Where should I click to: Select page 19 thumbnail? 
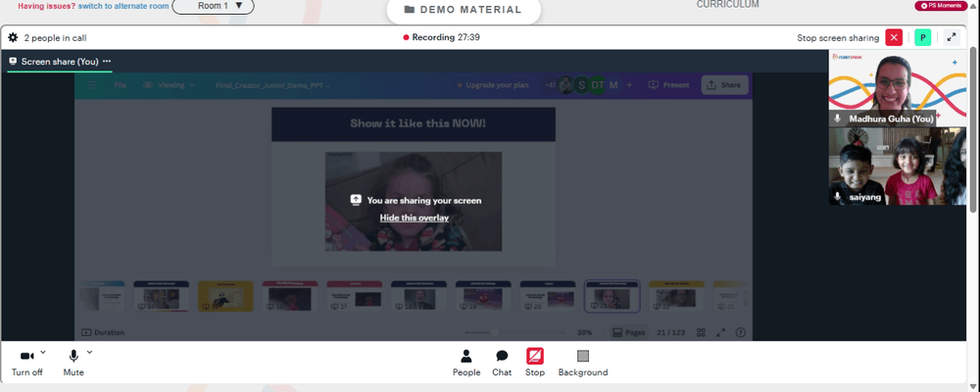click(x=483, y=296)
